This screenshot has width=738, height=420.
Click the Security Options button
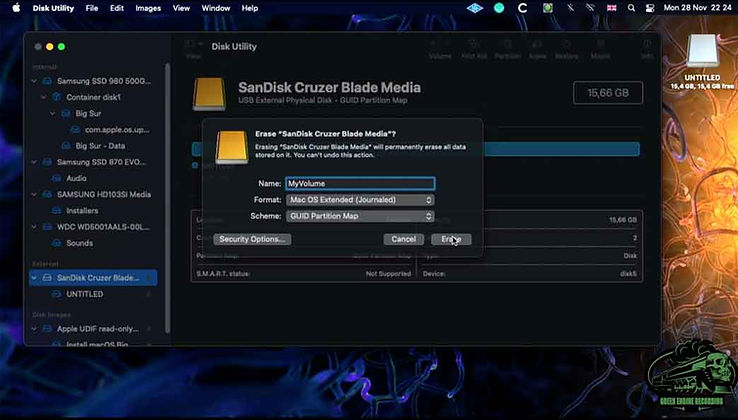[x=252, y=239]
